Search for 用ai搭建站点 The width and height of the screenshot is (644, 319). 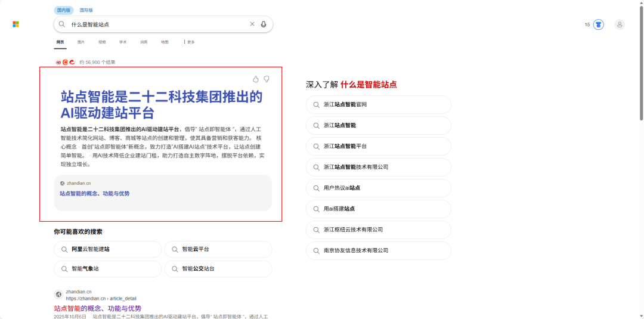pos(378,209)
